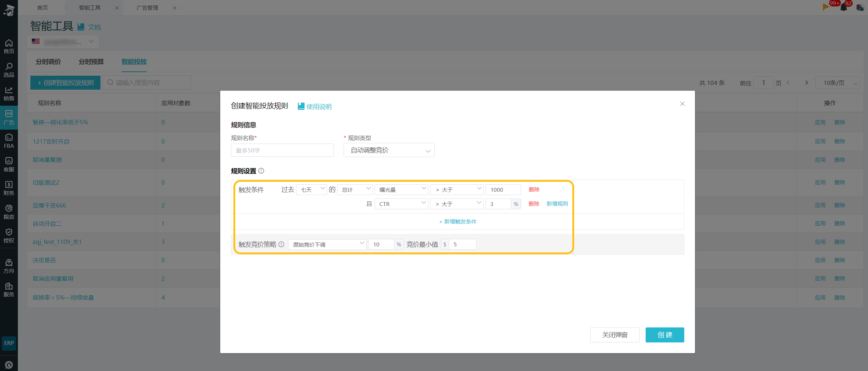The image size is (868, 371).
Task: Open rule 暂停—转化率低于5%
Action: tap(60, 122)
